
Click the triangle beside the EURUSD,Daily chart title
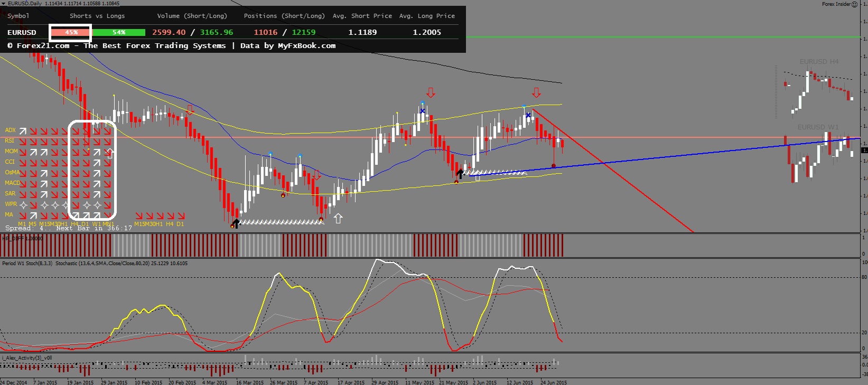(3, 3)
